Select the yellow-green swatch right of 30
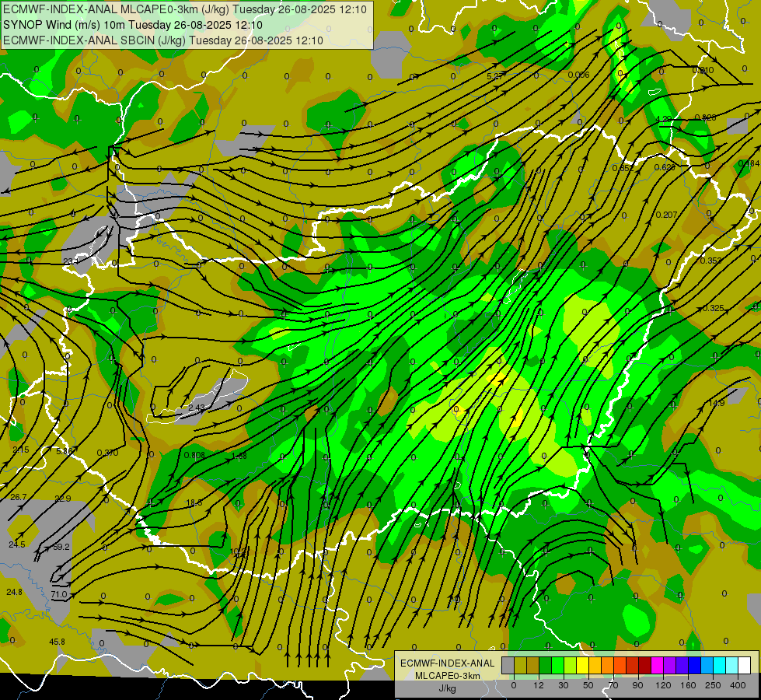This screenshot has width=761, height=700. (x=571, y=665)
